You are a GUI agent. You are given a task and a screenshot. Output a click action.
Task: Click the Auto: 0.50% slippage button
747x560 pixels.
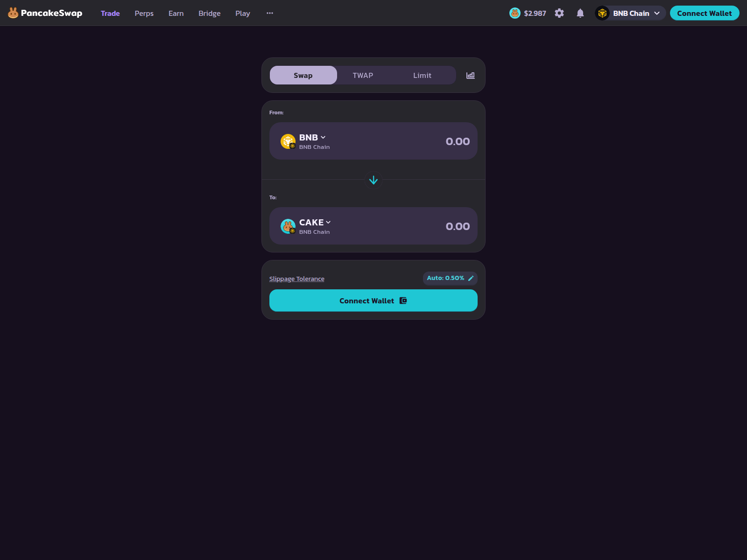click(x=450, y=278)
